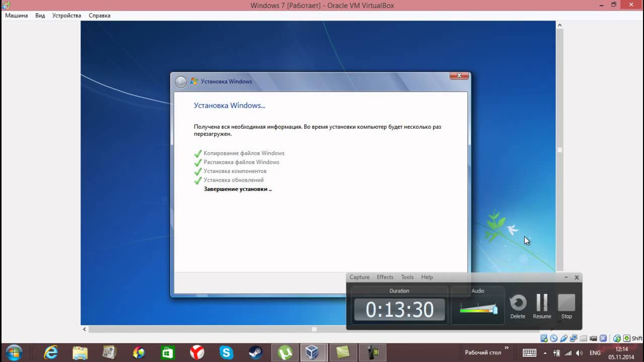644x362 pixels.
Task: Open the recorder Help menu
Action: pyautogui.click(x=427, y=277)
